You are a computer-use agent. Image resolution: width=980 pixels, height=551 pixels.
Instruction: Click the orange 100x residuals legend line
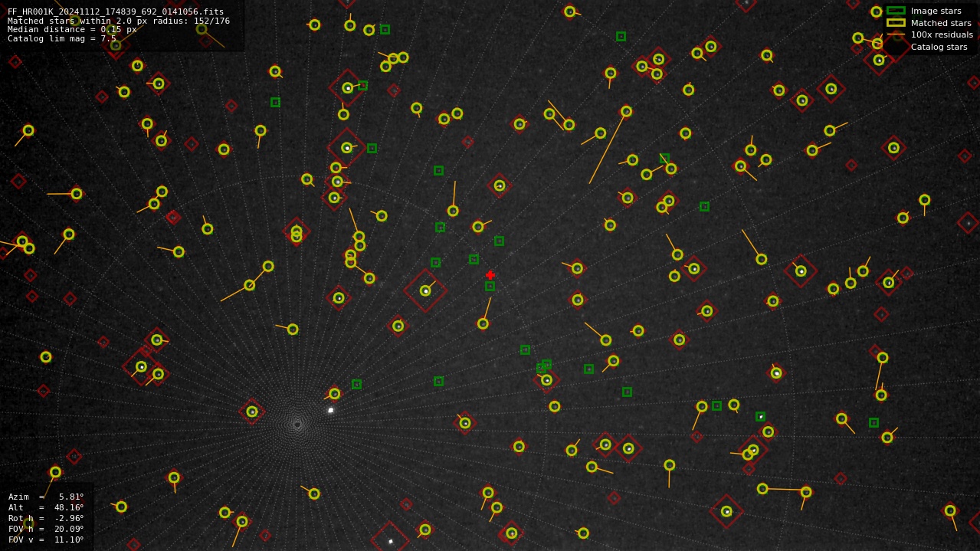[x=896, y=34]
